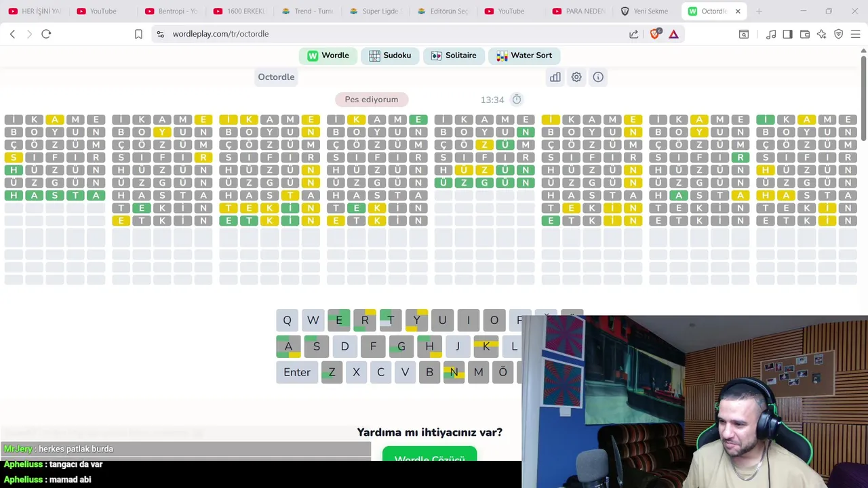Open the tab search icon
The width and height of the screenshot is (868, 488).
coord(744,34)
